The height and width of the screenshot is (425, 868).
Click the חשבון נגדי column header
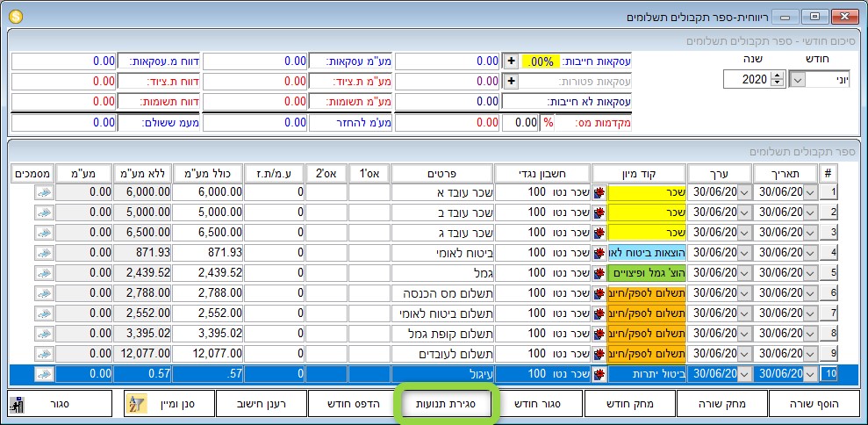pyautogui.click(x=542, y=174)
